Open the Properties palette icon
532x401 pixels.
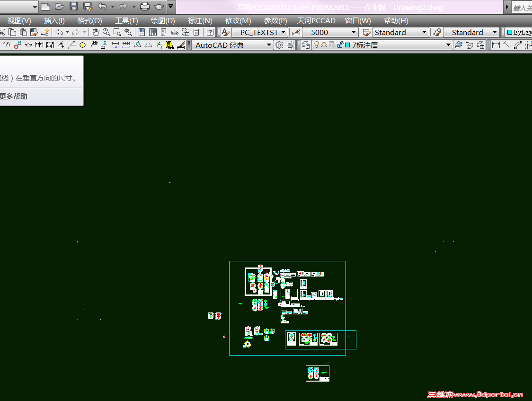[x=142, y=32]
